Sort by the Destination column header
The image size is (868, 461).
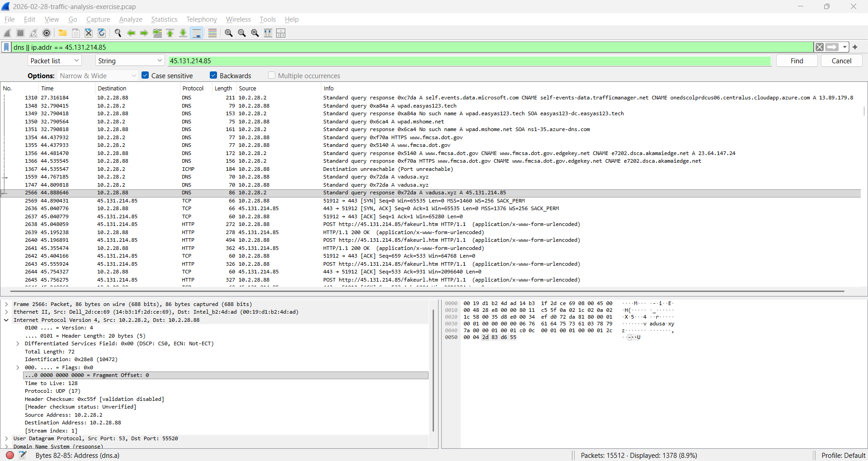(x=137, y=88)
